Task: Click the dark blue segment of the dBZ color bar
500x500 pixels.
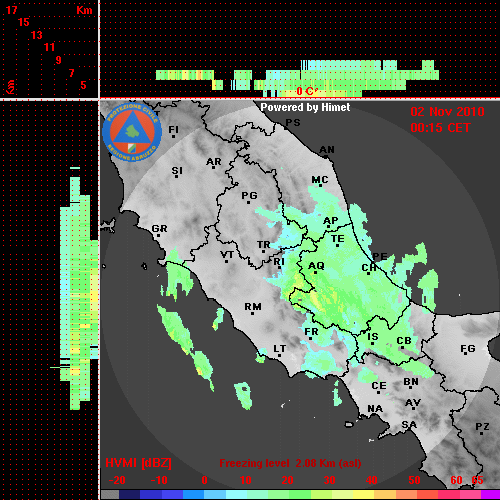Action: (x=129, y=494)
